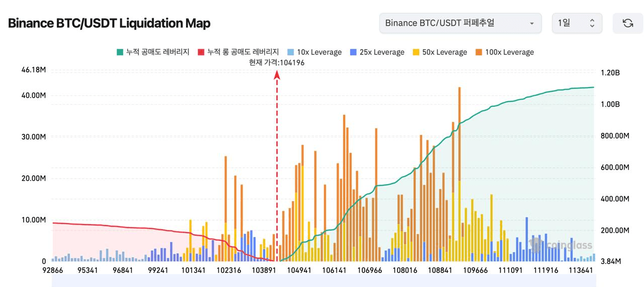The width and height of the screenshot is (644, 287).
Task: Toggle the 누적 공매도 레버리지 legend series
Action: pos(153,52)
